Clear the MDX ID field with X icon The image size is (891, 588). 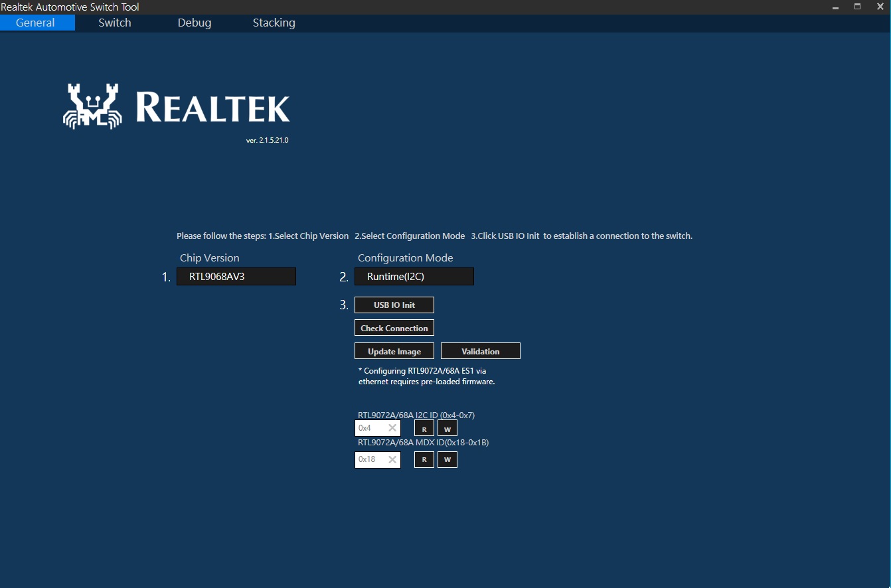(x=392, y=459)
